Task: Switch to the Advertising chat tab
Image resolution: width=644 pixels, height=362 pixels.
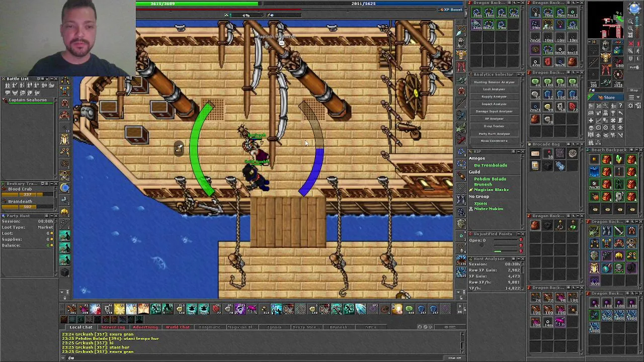Action: (145, 327)
